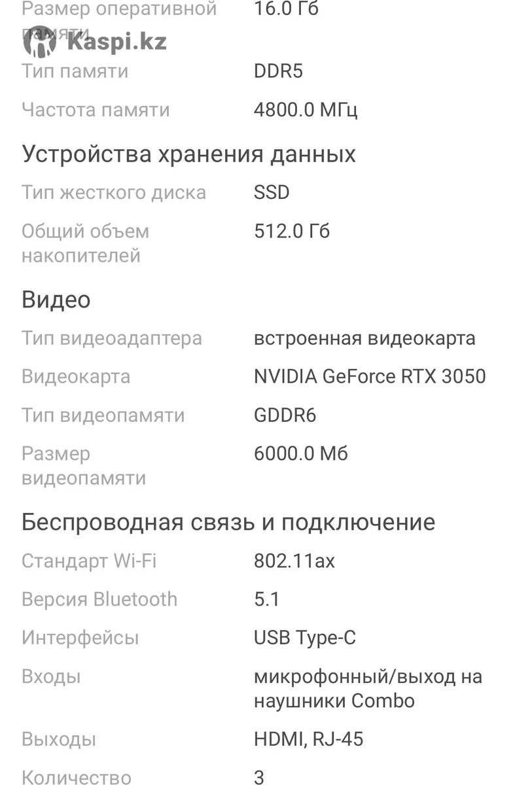532x785 pixels.
Task: Click the 'микрофонный/выход на наушники Combo' inputs value
Action: tap(368, 689)
